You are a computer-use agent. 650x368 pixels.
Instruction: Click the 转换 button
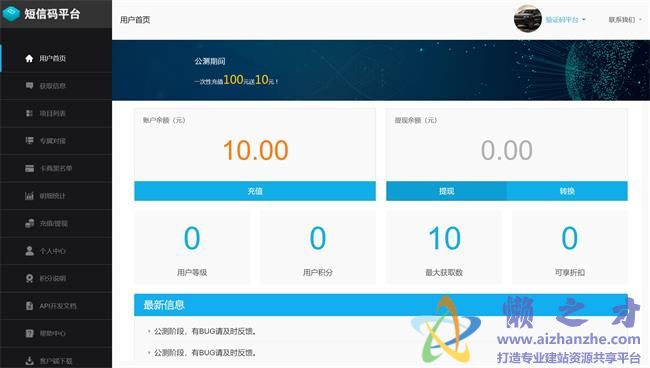click(567, 191)
